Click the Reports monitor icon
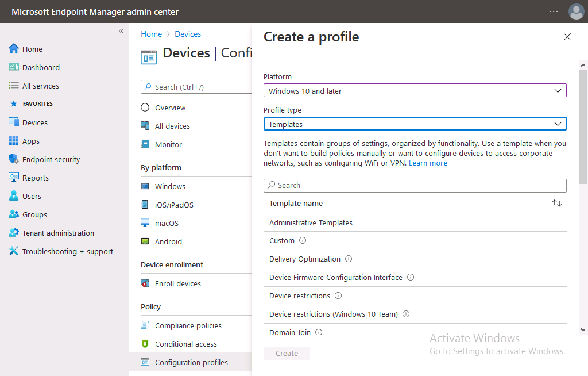Image resolution: width=588 pixels, height=376 pixels. pos(14,177)
